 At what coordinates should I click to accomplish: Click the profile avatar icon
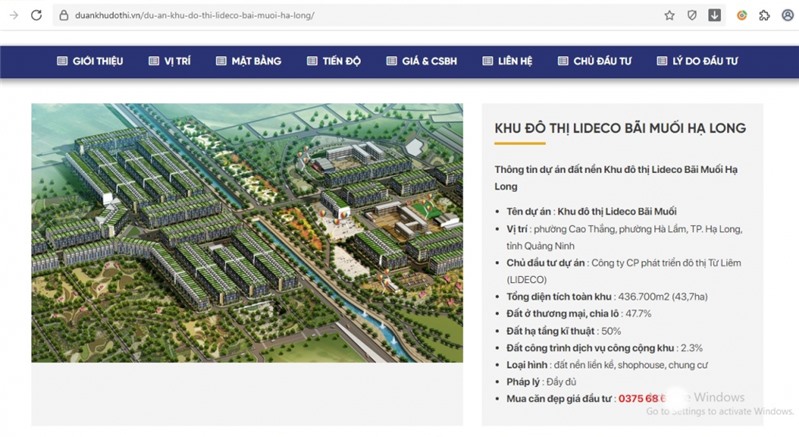tap(786, 16)
